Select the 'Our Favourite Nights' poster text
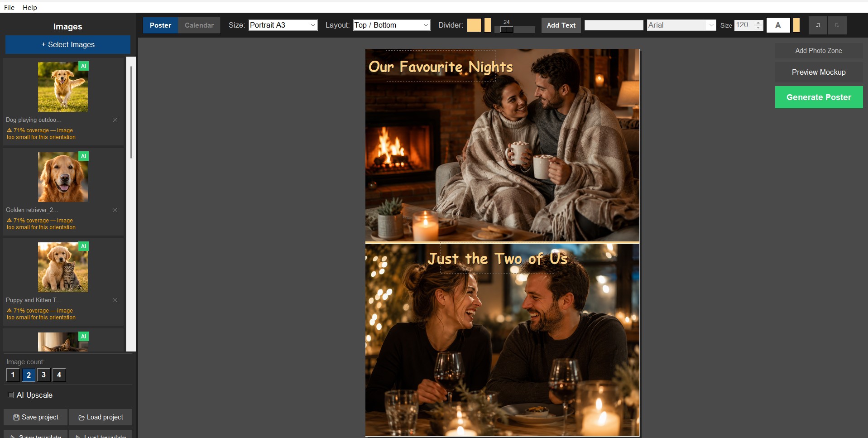Image resolution: width=868 pixels, height=438 pixels. 441,67
